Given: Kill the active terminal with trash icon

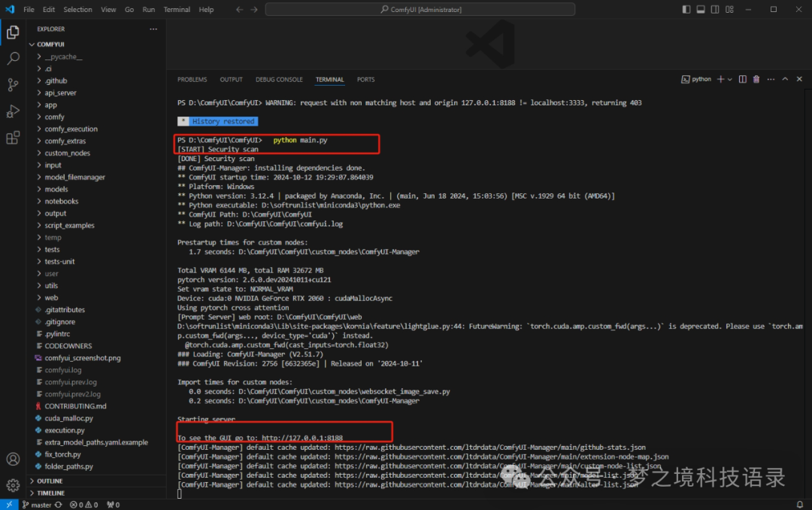Looking at the screenshot, I should 756,78.
